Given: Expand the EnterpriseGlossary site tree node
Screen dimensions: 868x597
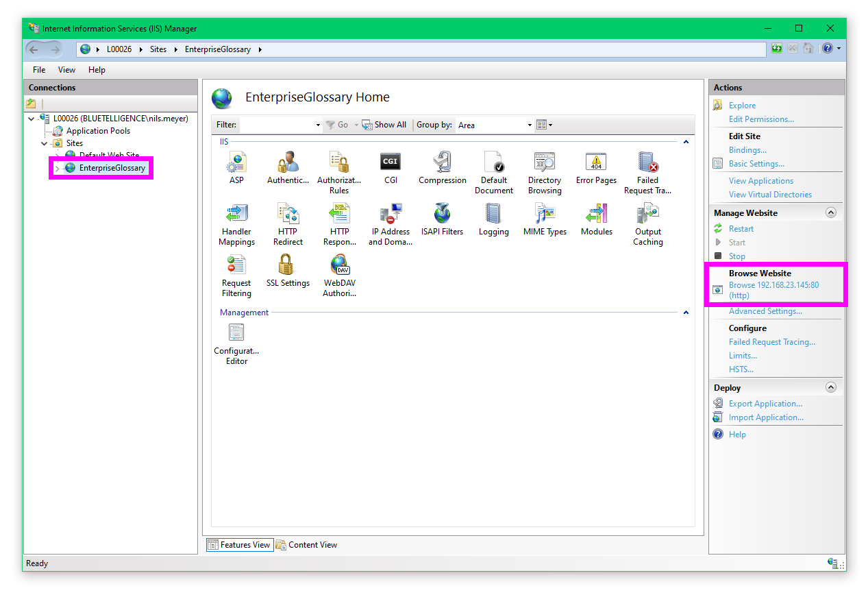Looking at the screenshot, I should pos(57,169).
